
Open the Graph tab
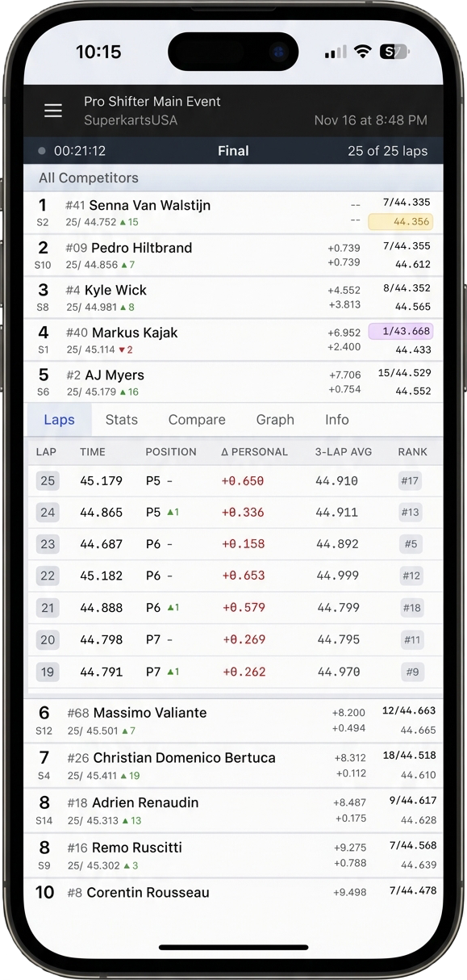[x=275, y=419]
